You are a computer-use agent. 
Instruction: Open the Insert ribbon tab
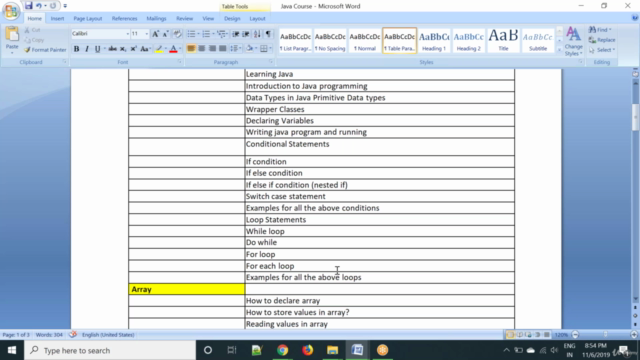[x=57, y=18]
